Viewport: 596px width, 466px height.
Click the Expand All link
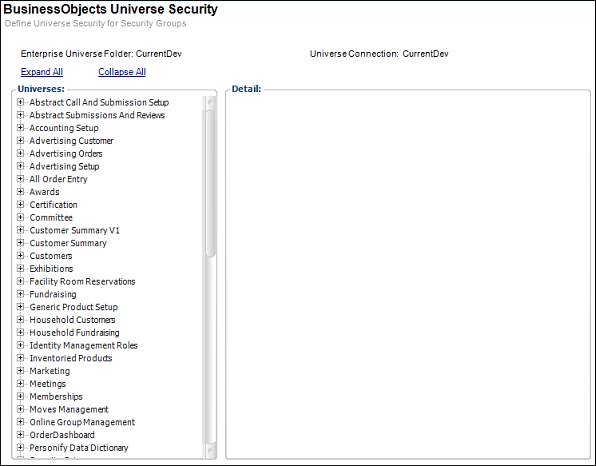[42, 72]
